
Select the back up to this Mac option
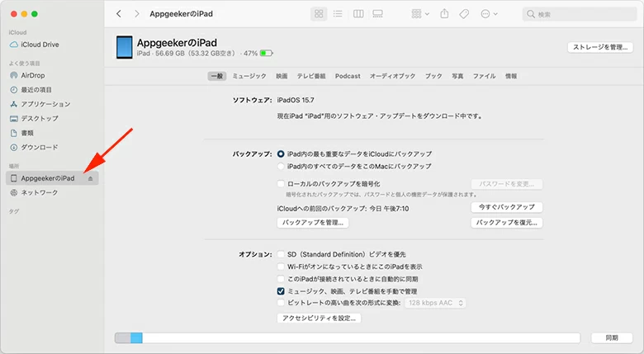(x=282, y=166)
